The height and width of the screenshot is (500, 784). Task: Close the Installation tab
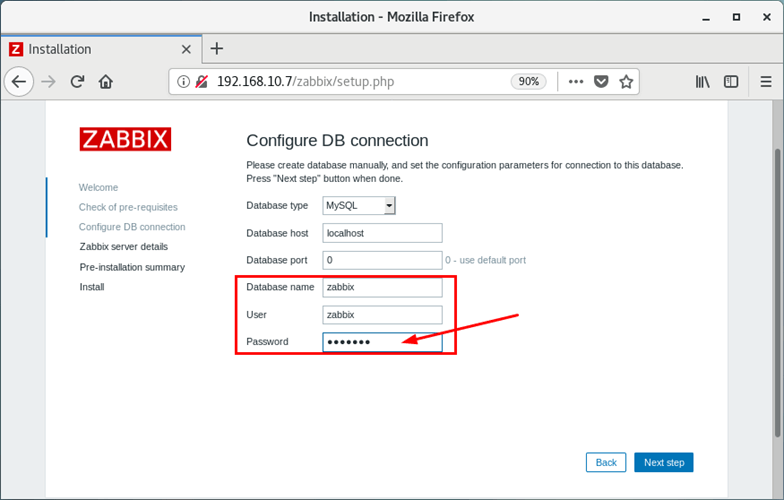pyautogui.click(x=186, y=49)
